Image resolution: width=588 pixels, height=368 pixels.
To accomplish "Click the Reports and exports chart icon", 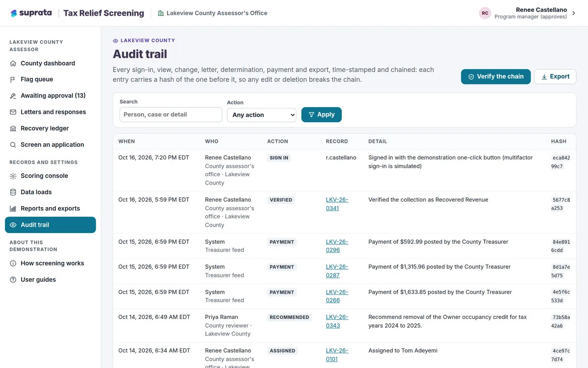I will [13, 209].
